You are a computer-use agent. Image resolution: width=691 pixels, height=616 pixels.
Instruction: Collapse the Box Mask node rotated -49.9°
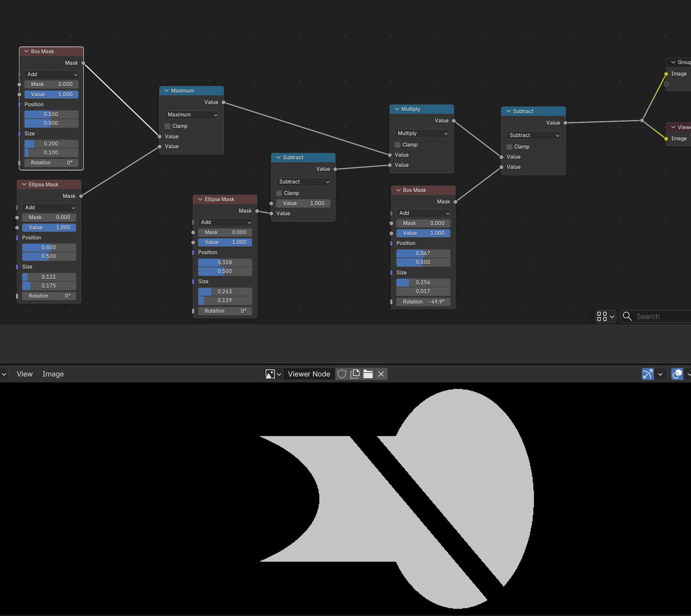tap(398, 190)
